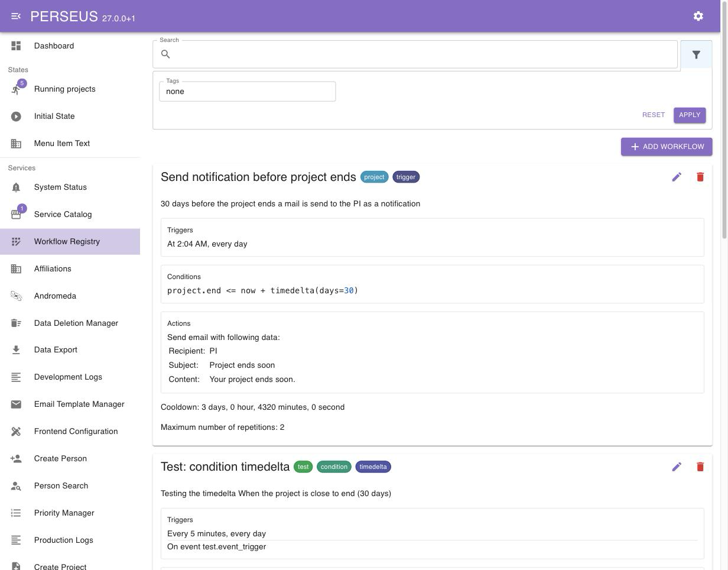Click the RESET filter button
This screenshot has height=570, width=728.
(654, 115)
